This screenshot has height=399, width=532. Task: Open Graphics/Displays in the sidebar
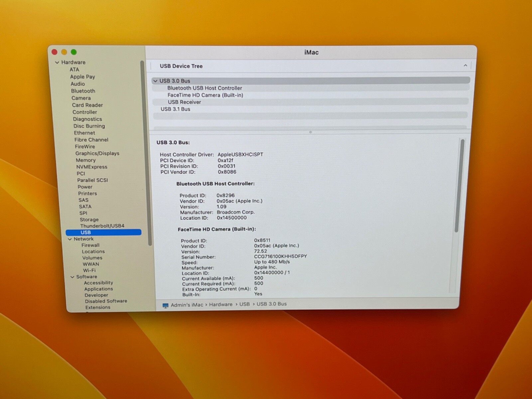click(x=97, y=153)
